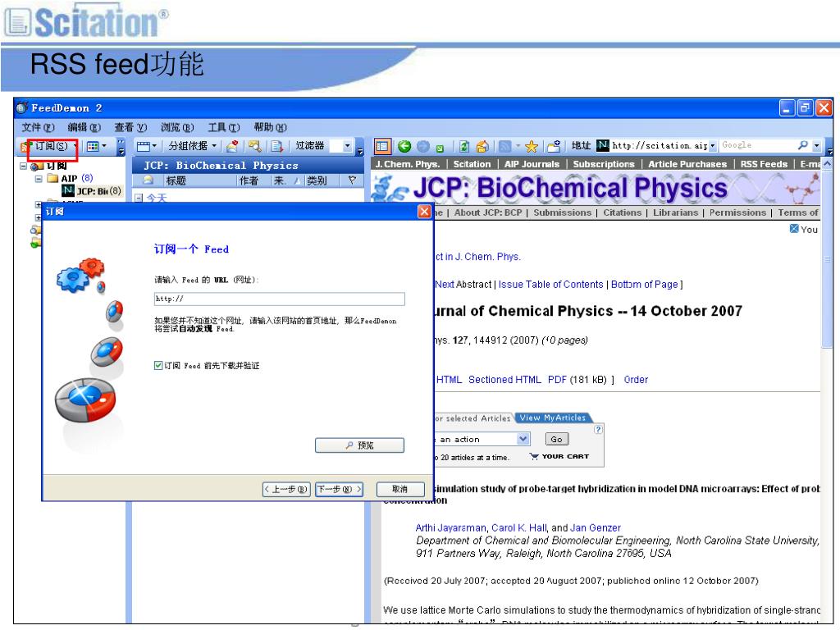The width and height of the screenshot is (840, 630).
Task: Collapse the AIP folder node
Action: [x=38, y=178]
